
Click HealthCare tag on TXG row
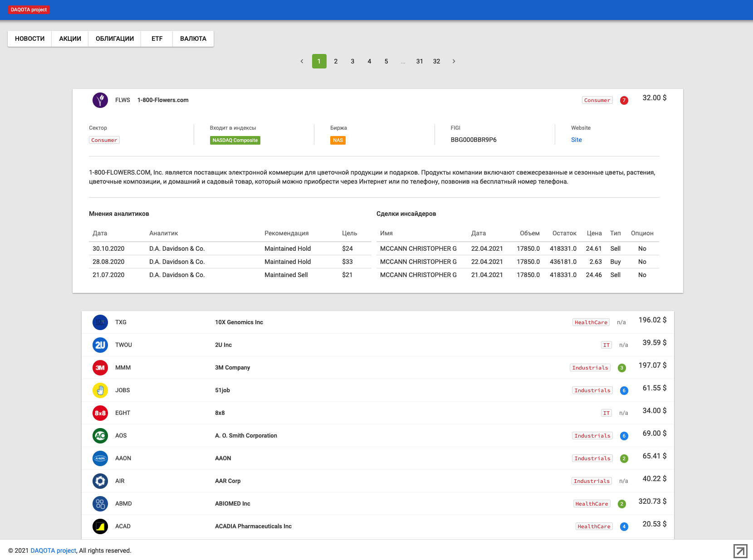[591, 322]
